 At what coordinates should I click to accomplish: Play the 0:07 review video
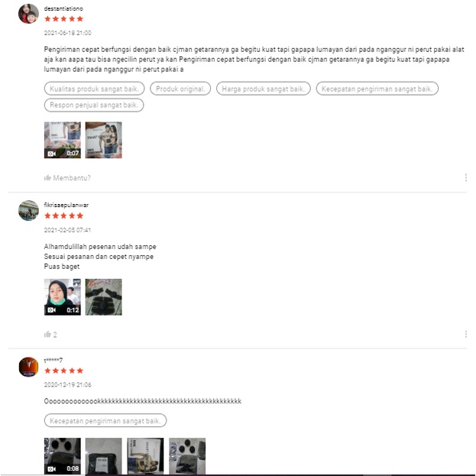(x=63, y=140)
